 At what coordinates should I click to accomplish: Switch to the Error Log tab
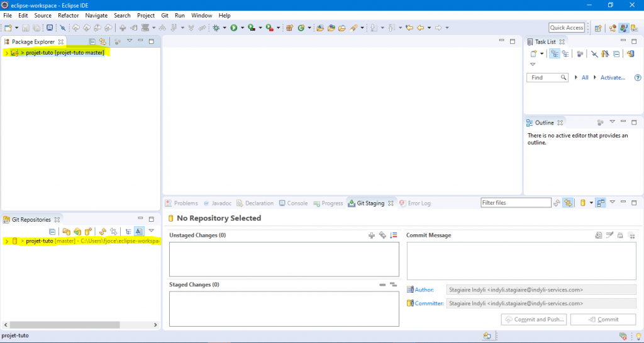(415, 203)
